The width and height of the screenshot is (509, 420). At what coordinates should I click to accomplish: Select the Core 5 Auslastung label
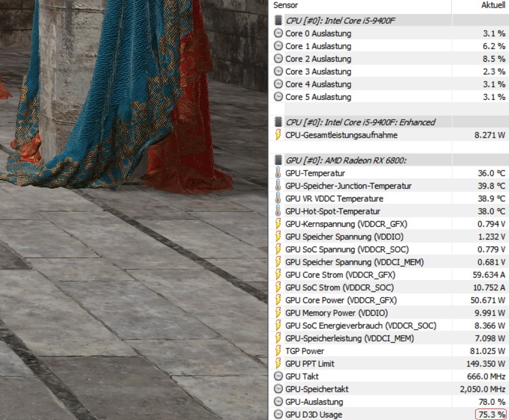pyautogui.click(x=318, y=97)
